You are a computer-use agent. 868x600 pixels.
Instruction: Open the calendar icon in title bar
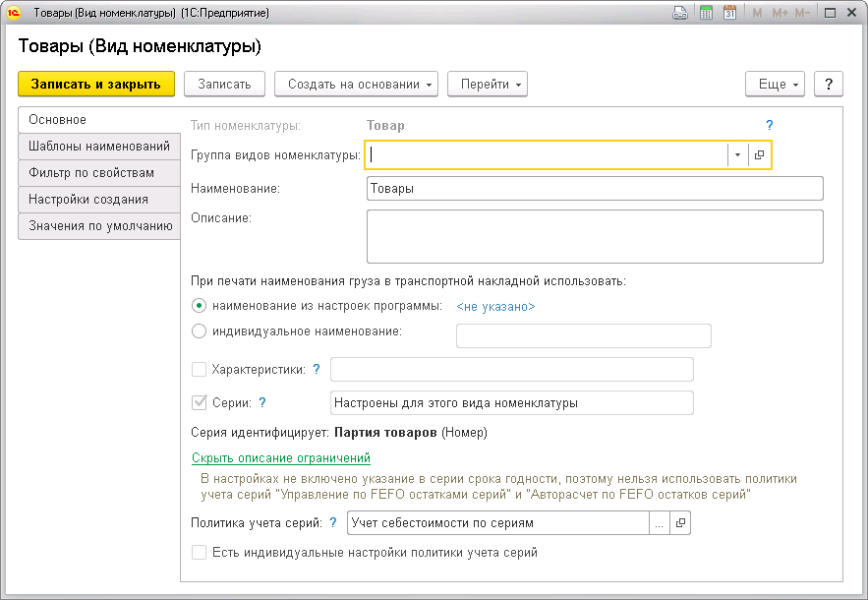point(730,14)
